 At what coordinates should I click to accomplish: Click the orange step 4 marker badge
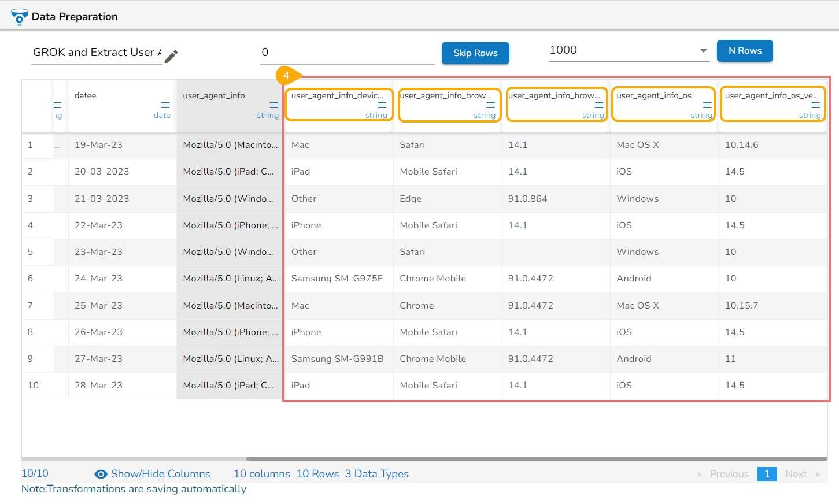pyautogui.click(x=286, y=76)
